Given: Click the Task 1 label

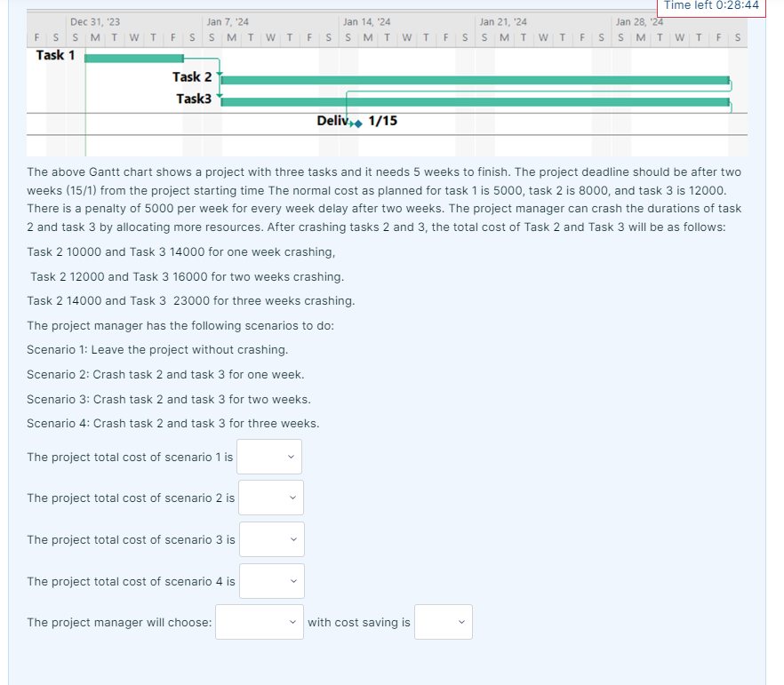Looking at the screenshot, I should pyautogui.click(x=53, y=54).
